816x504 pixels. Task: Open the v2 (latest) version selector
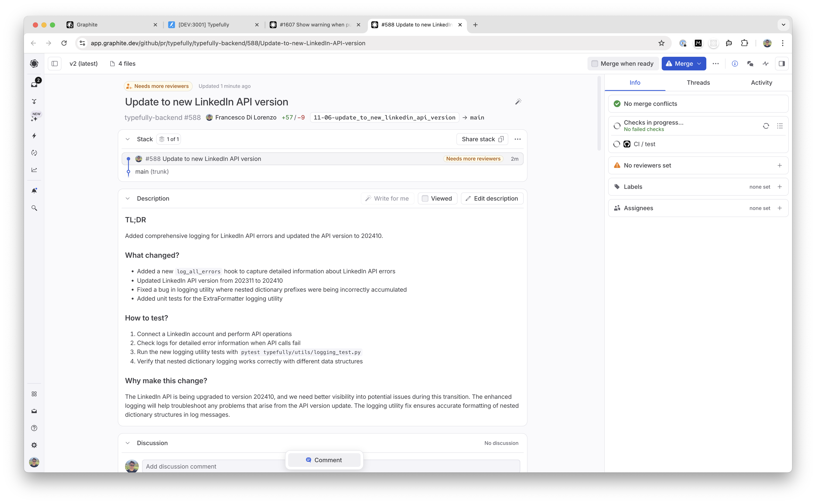pyautogui.click(x=83, y=64)
